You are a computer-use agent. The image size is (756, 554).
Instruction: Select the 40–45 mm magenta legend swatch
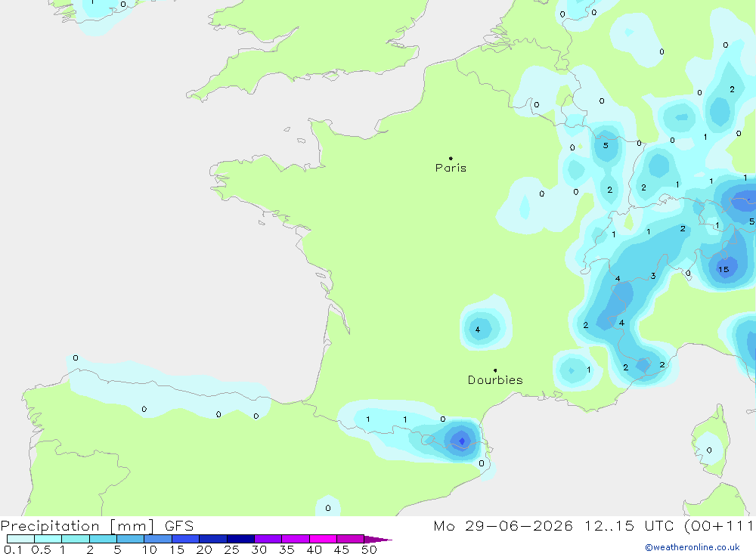(x=323, y=539)
